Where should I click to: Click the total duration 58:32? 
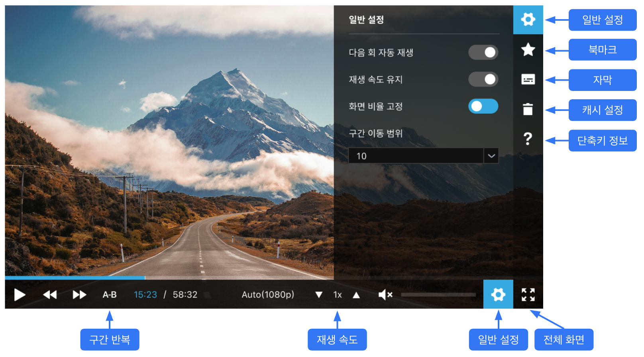pos(185,295)
